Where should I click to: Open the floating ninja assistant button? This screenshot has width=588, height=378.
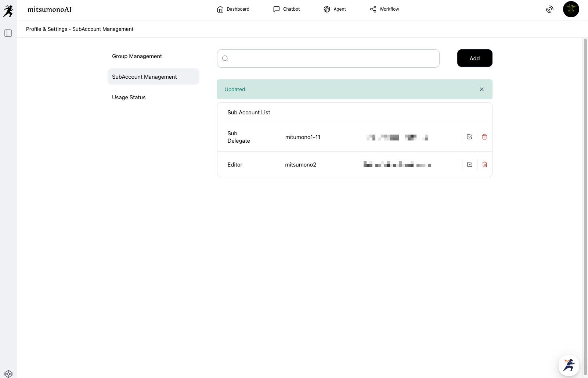click(x=569, y=365)
